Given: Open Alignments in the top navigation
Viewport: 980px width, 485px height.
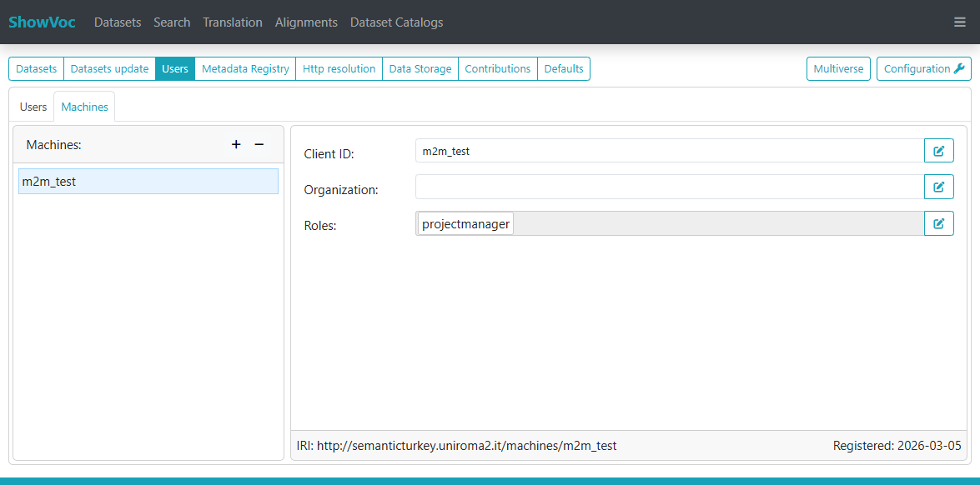Looking at the screenshot, I should click(x=306, y=22).
